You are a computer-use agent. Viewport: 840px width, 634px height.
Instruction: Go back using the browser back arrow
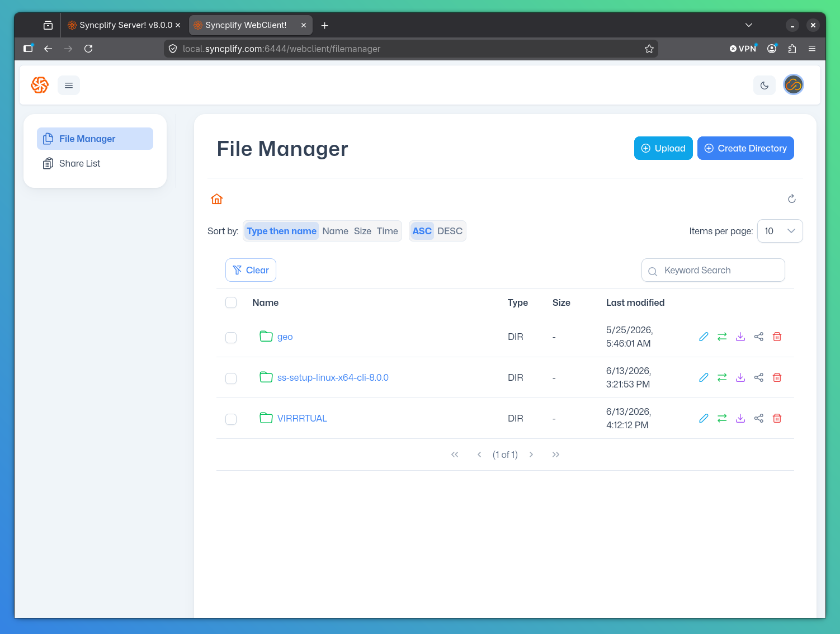point(48,49)
